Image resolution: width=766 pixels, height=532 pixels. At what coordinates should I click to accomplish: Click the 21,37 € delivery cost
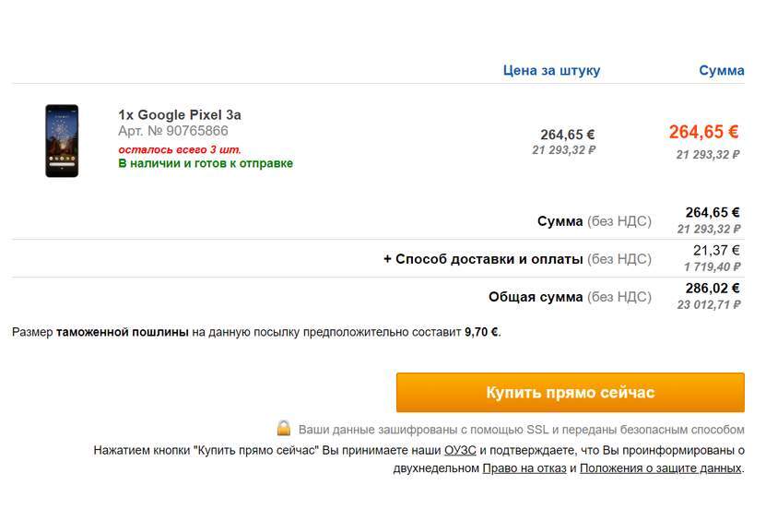[x=716, y=250]
